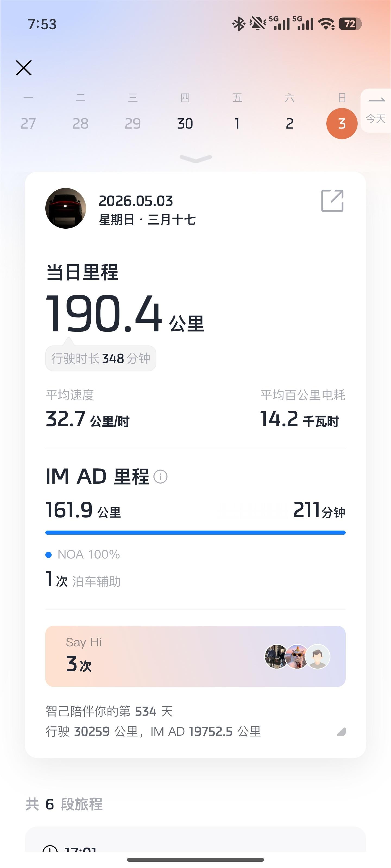Select date 2 in the week strip
This screenshot has width=391, height=868.
(289, 124)
